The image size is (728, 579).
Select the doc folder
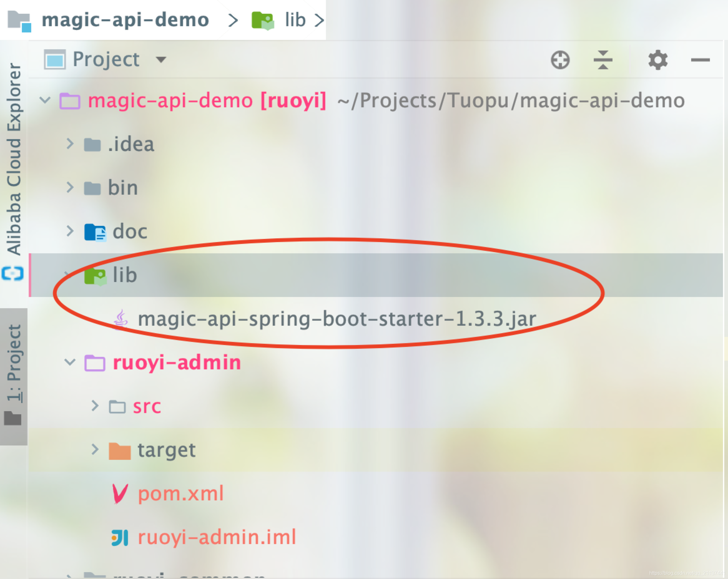[x=130, y=231]
